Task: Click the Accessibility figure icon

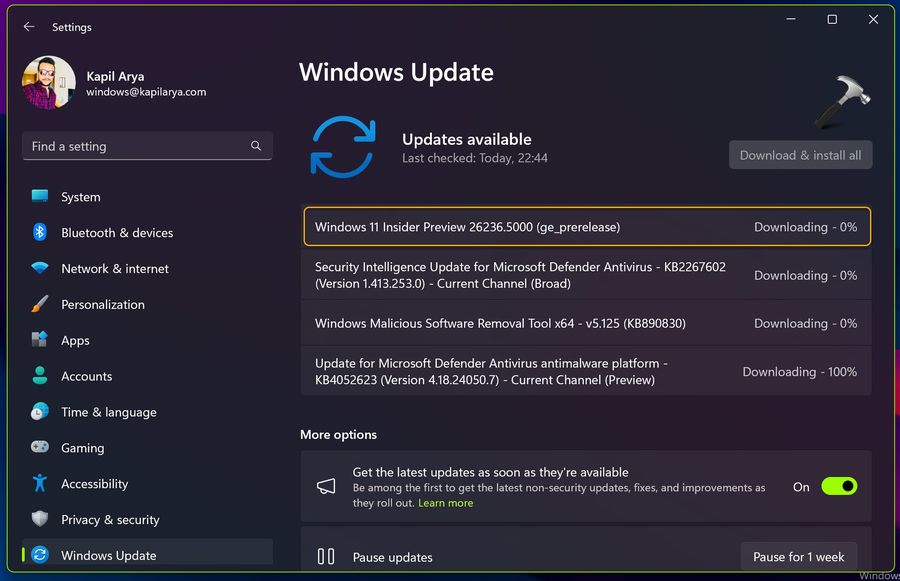Action: 40,483
